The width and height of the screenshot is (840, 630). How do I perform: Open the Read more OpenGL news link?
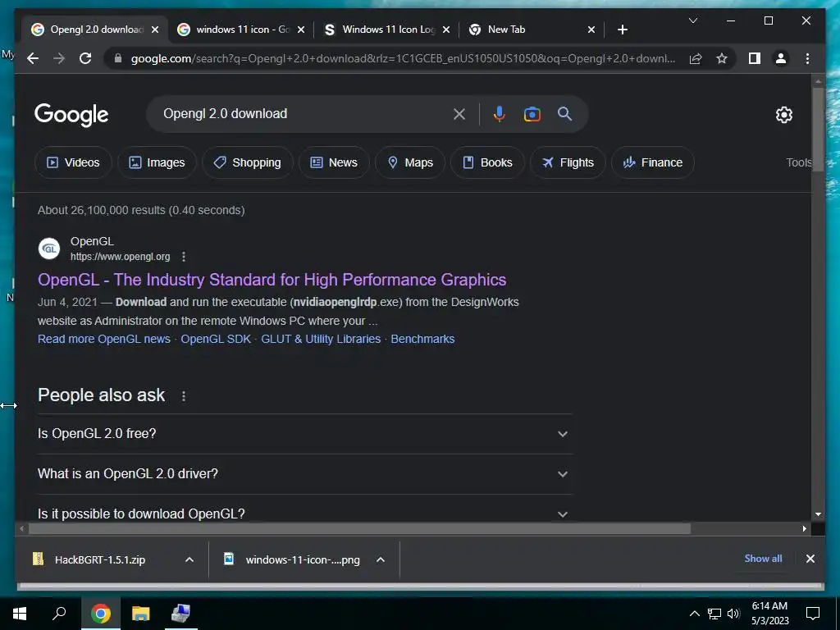pyautogui.click(x=104, y=339)
